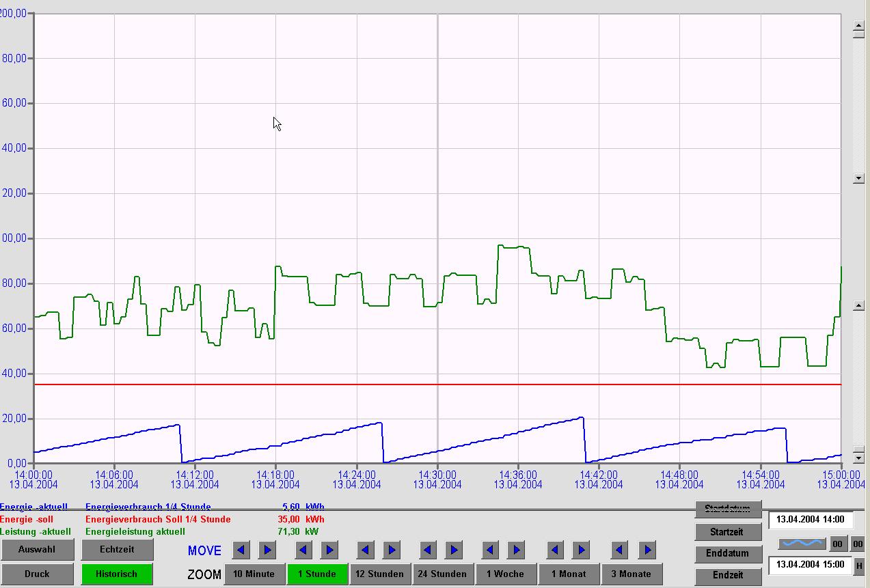870x588 pixels.
Task: Click the Startzeit button
Action: click(x=727, y=531)
